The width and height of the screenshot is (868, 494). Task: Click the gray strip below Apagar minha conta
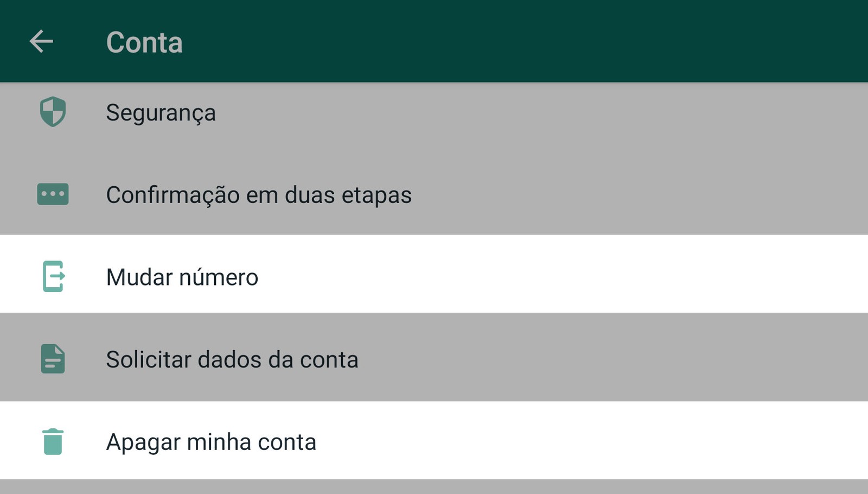pos(434,487)
